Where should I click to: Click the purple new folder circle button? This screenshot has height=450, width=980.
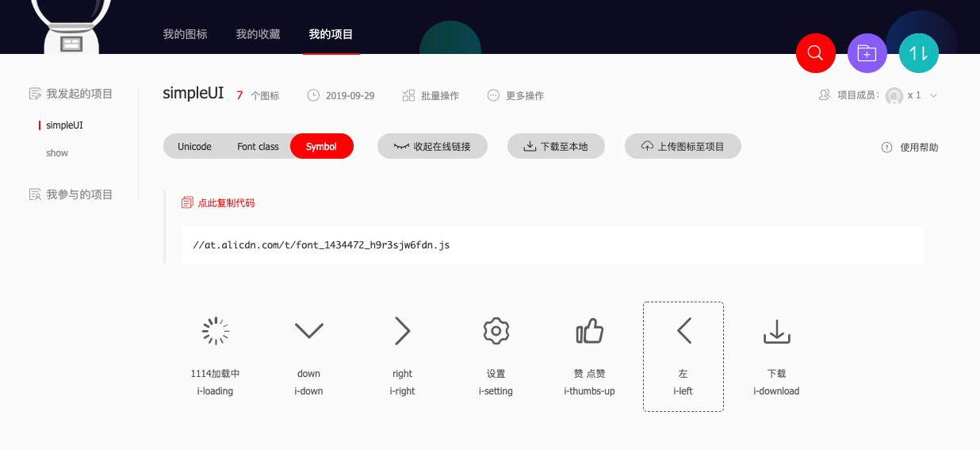867,53
